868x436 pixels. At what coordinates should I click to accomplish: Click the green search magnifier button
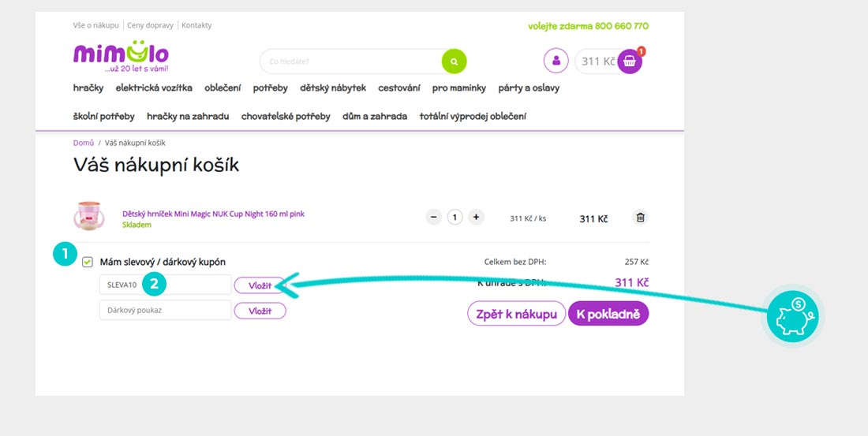(454, 61)
